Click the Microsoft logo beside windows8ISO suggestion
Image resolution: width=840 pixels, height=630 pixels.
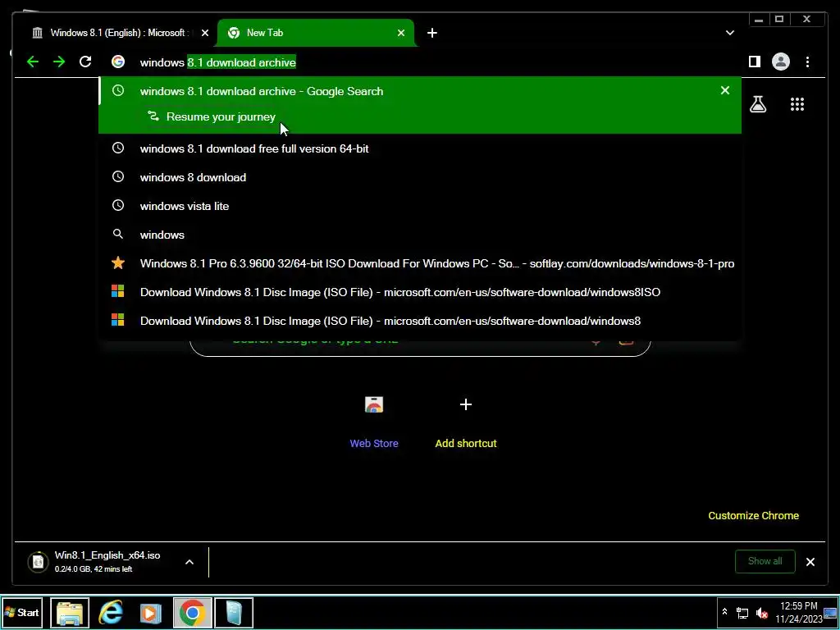coord(118,291)
